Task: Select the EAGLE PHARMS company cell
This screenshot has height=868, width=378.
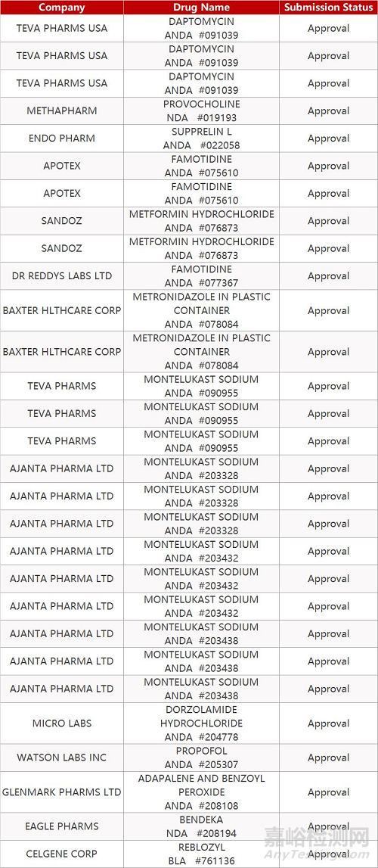Action: [x=62, y=826]
